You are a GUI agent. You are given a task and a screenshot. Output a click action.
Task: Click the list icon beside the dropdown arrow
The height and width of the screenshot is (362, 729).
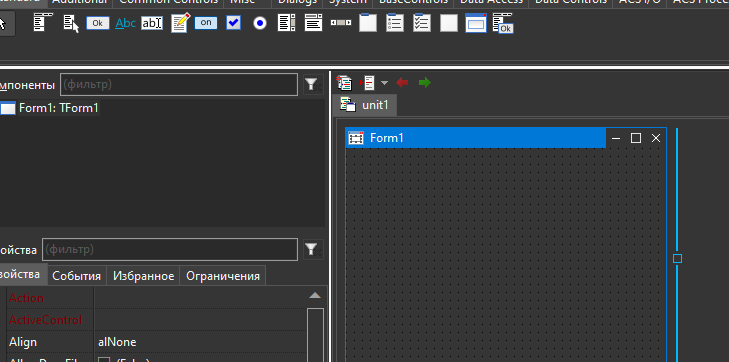click(x=368, y=83)
